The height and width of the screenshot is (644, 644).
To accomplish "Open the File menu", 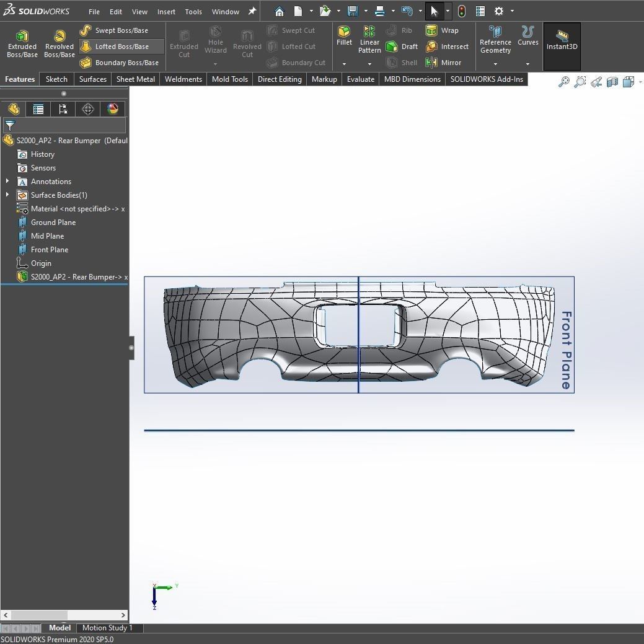I will 94,12.
